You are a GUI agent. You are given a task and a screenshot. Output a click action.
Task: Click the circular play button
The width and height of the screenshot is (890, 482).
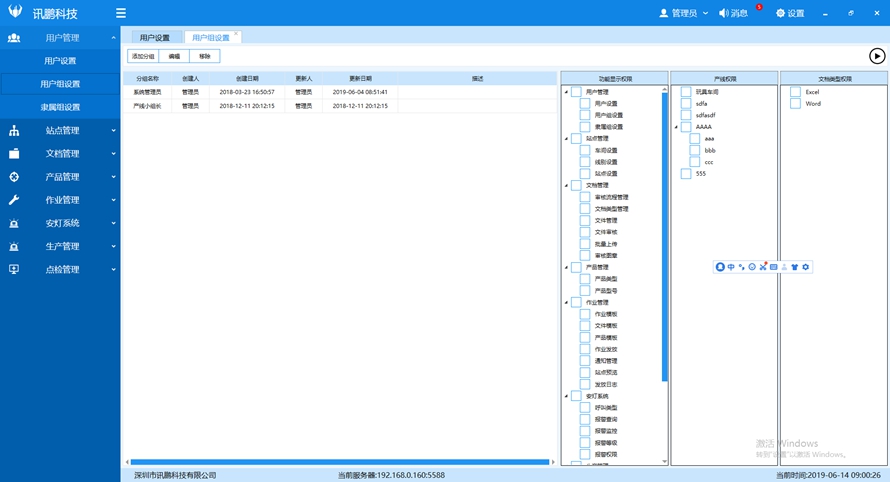point(877,56)
